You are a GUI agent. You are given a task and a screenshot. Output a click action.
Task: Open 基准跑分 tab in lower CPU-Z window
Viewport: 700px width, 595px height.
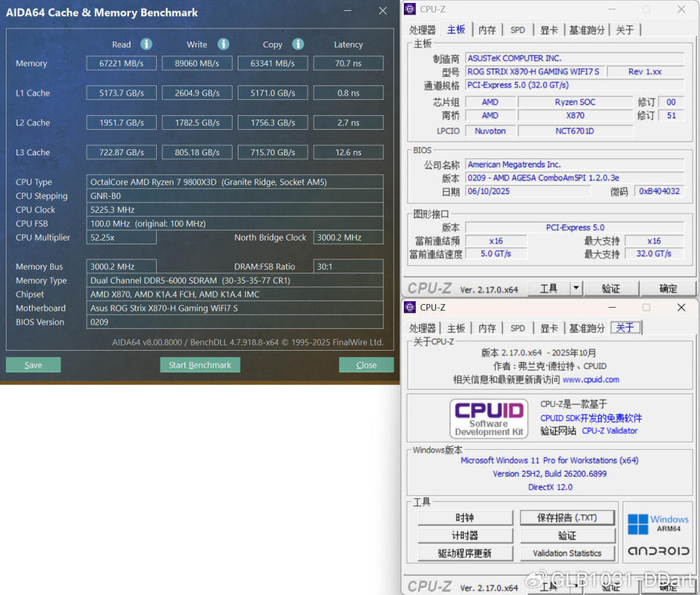click(587, 328)
